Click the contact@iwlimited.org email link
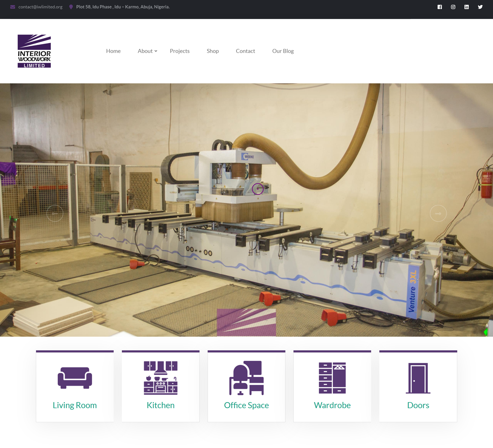Viewport: 493px width, 448px height. 40,7
